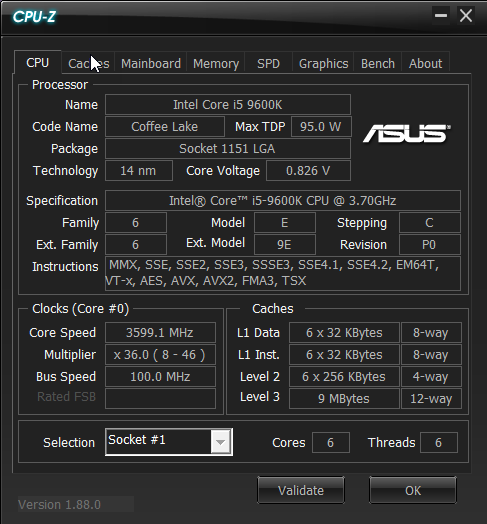Click the Code Name value Coffee Lake

click(x=165, y=127)
